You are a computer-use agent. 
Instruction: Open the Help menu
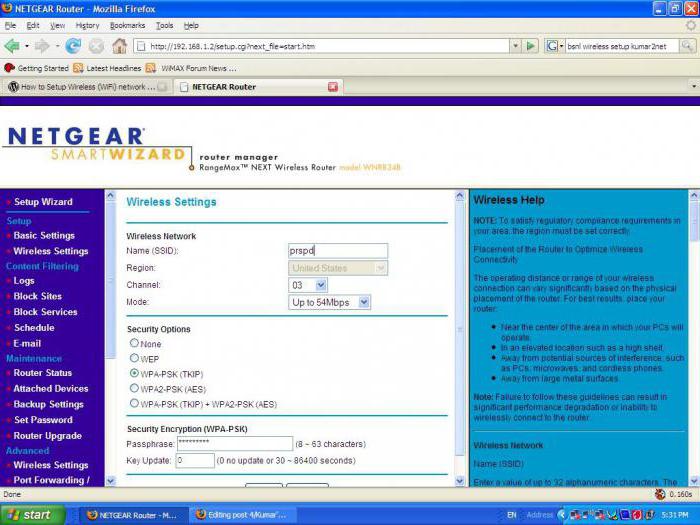191,25
